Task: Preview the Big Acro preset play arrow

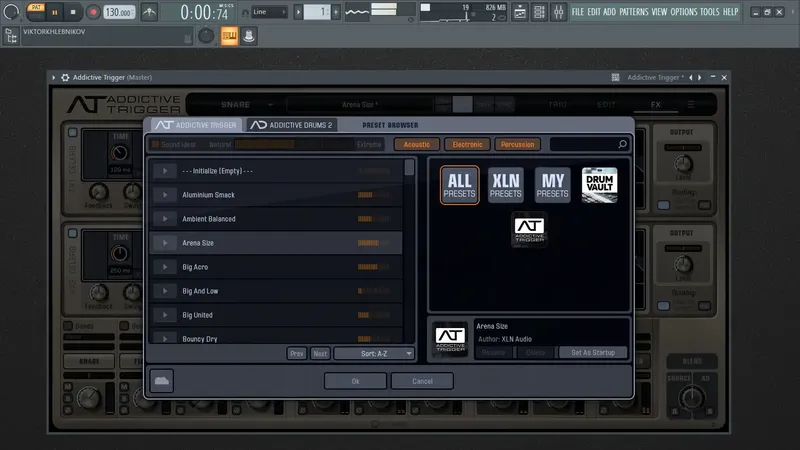Action: (x=165, y=267)
